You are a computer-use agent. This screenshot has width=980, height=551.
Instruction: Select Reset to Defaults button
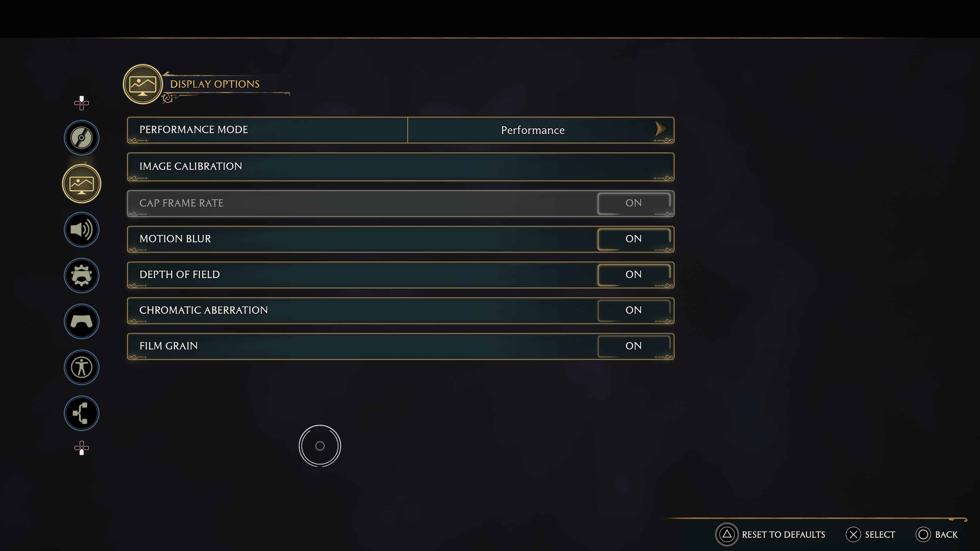tap(771, 533)
